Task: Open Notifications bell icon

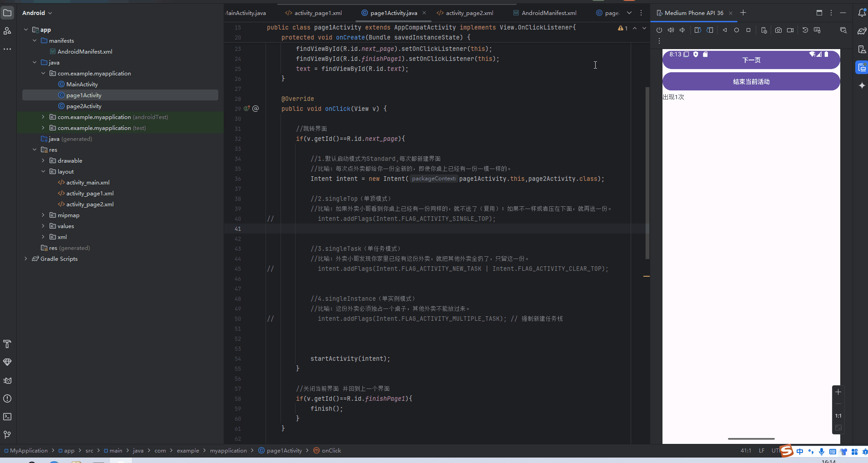Action: (x=862, y=13)
